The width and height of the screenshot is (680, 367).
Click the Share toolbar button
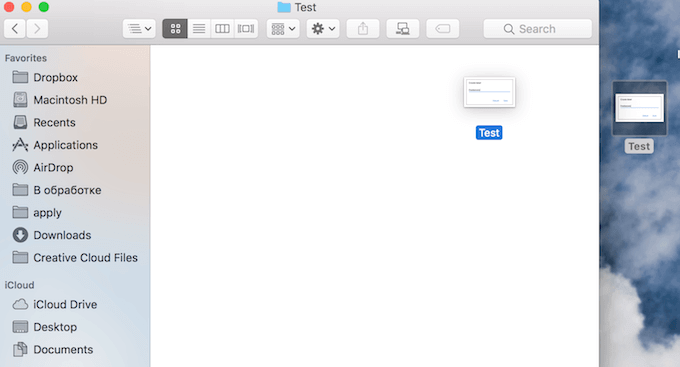click(363, 29)
